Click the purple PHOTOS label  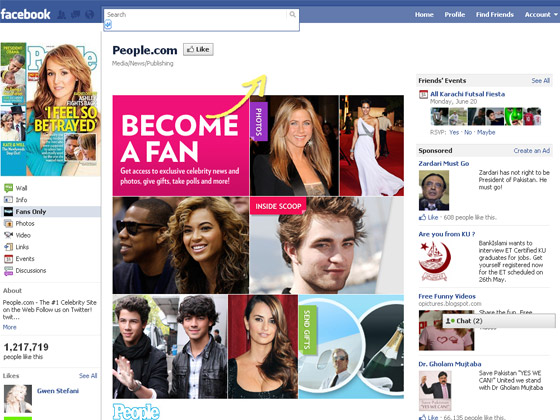point(259,121)
